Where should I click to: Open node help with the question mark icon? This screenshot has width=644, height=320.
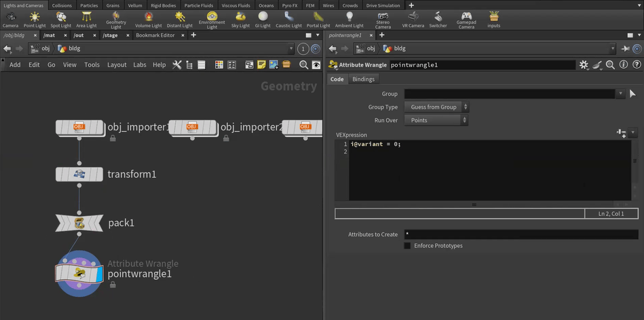(x=637, y=65)
